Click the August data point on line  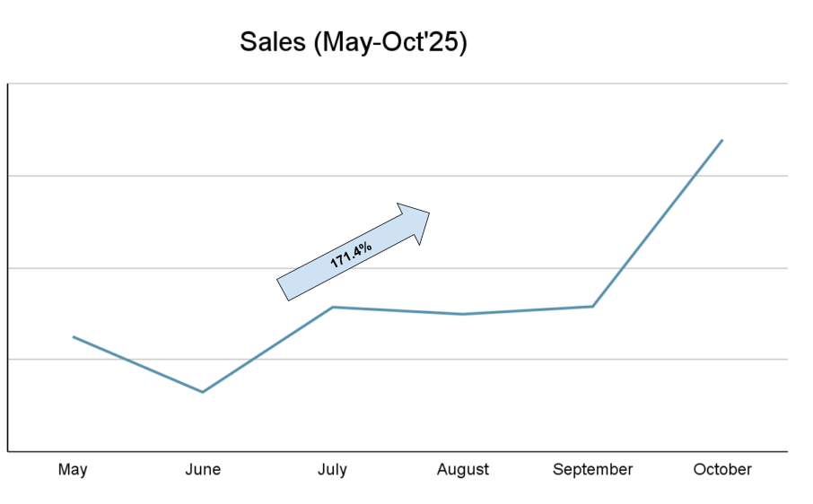tap(463, 314)
